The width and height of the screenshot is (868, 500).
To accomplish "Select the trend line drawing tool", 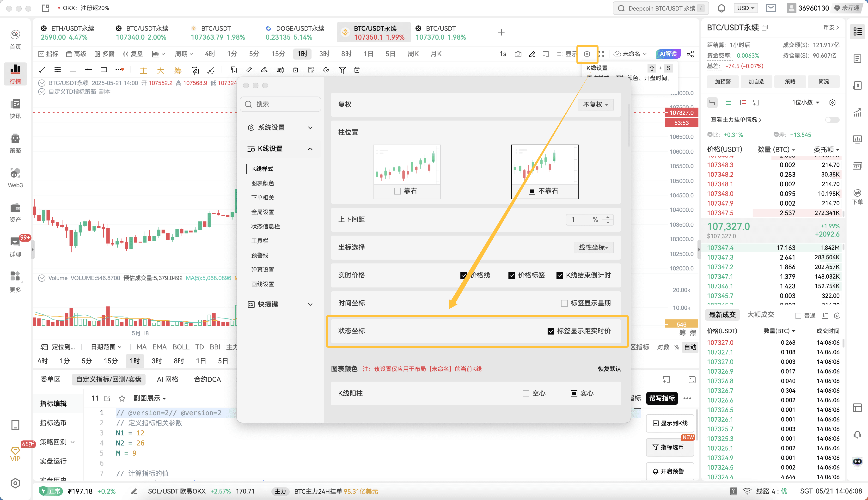I will click(42, 70).
